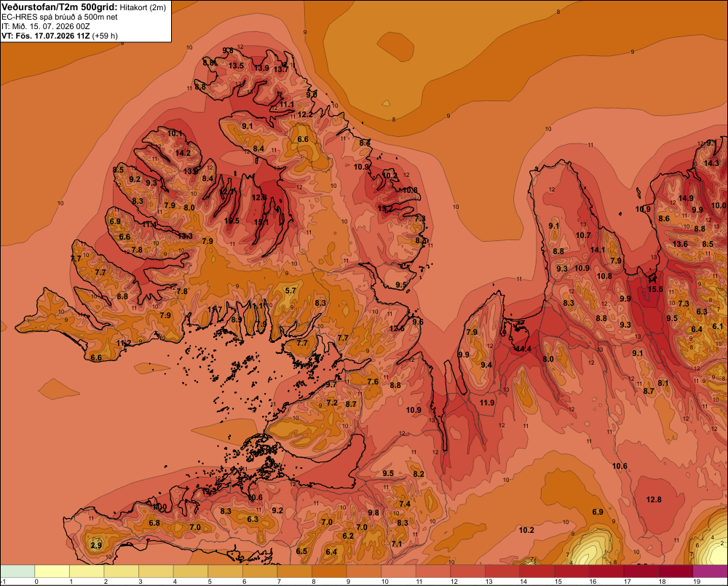Click the 14.4 temperature reading
Image resolution: width=728 pixels, height=586 pixels.
coord(523,349)
